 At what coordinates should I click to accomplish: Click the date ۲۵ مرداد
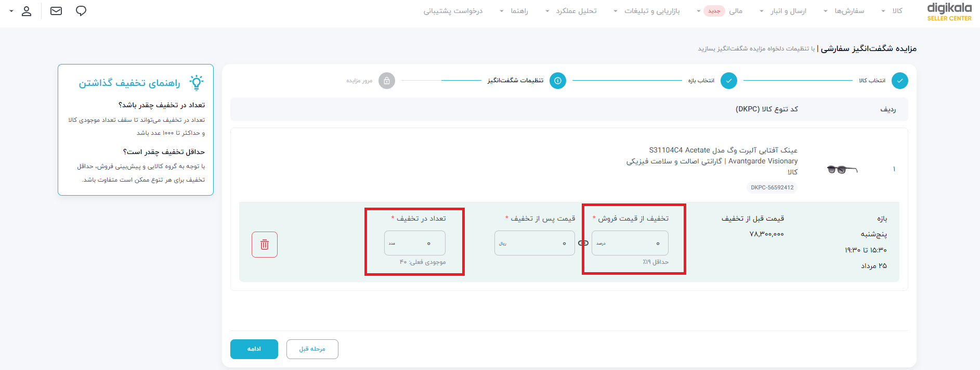874,266
